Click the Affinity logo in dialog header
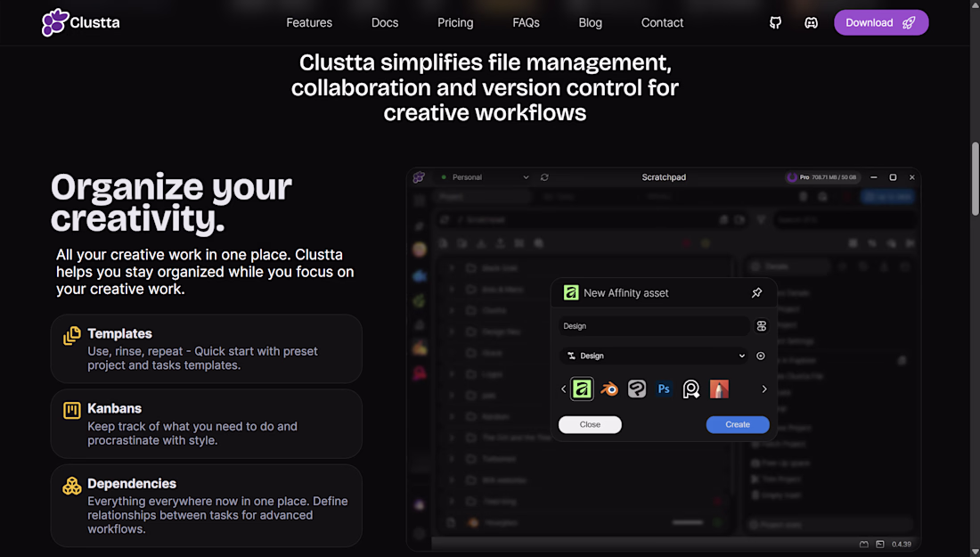 [x=570, y=292]
